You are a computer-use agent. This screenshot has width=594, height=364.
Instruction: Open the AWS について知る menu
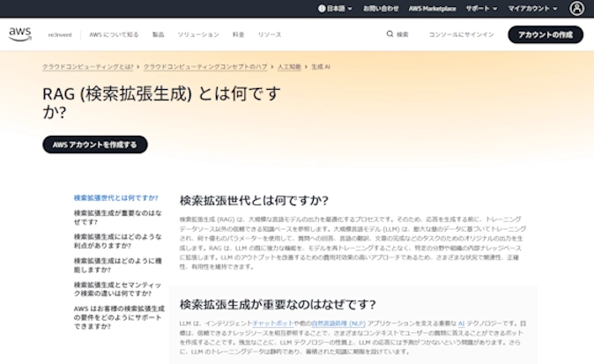pyautogui.click(x=114, y=35)
